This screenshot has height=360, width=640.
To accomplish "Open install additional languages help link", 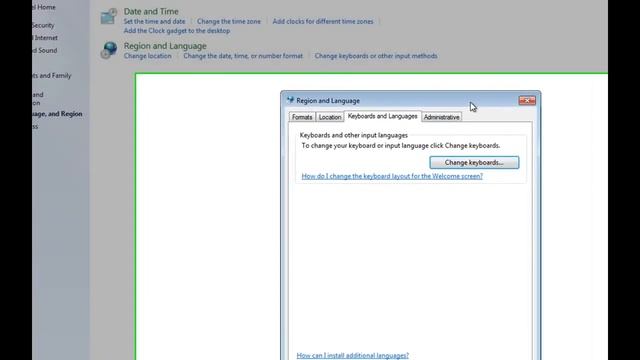I will pos(353,356).
